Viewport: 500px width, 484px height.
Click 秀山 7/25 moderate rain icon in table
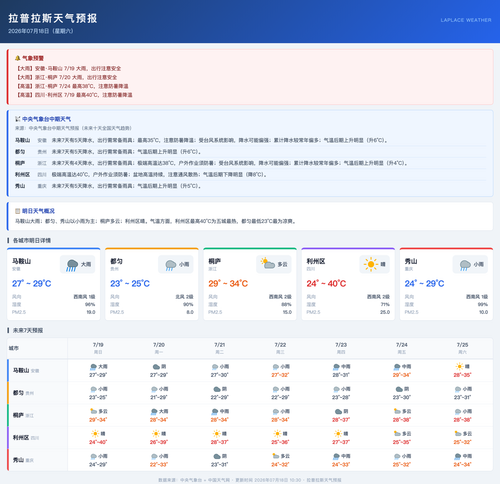(458, 456)
